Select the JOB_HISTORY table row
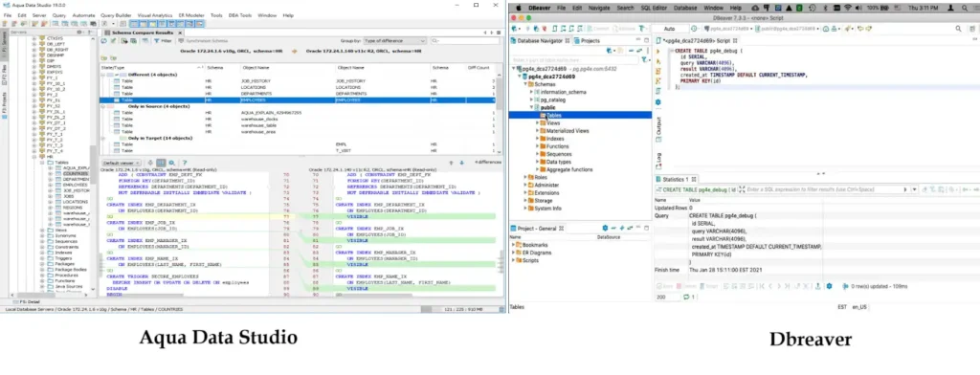 click(x=299, y=81)
